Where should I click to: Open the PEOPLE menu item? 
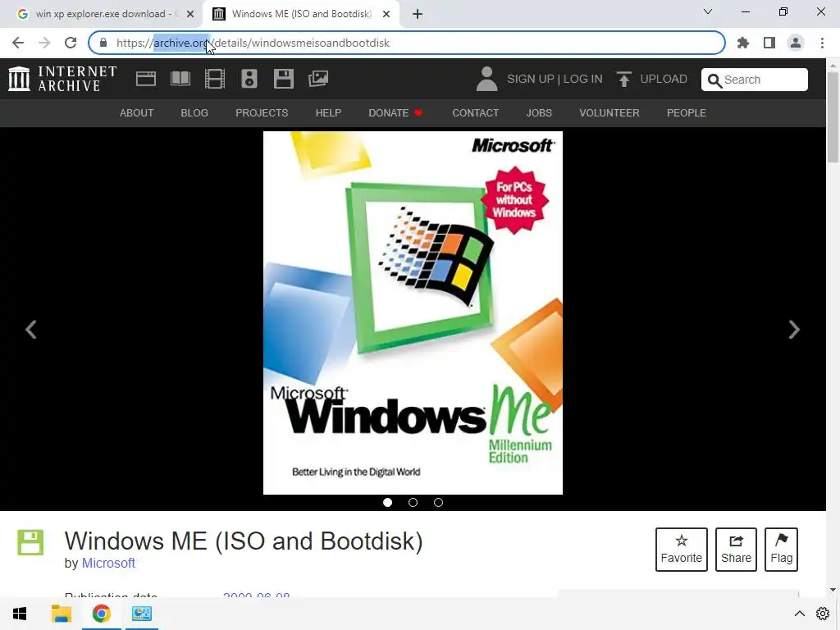[x=687, y=113]
